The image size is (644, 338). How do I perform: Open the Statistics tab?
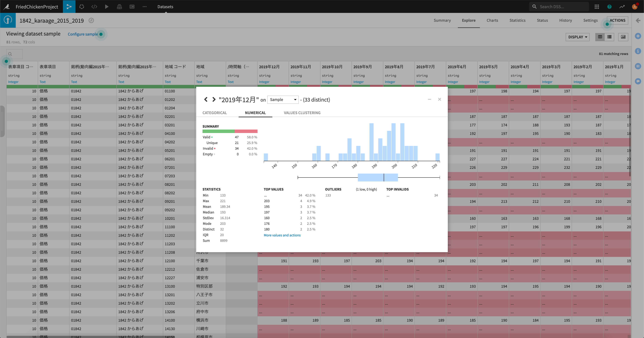517,20
